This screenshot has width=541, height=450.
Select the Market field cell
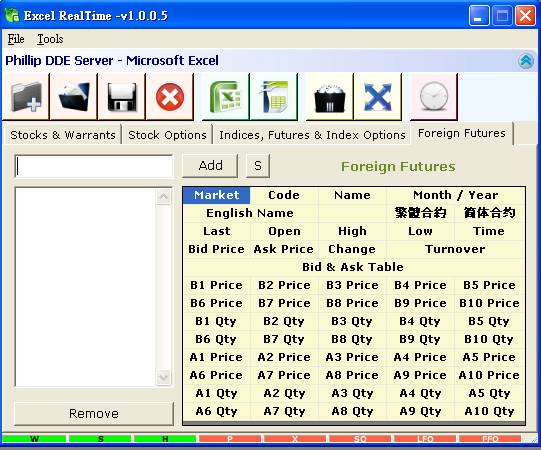216,195
